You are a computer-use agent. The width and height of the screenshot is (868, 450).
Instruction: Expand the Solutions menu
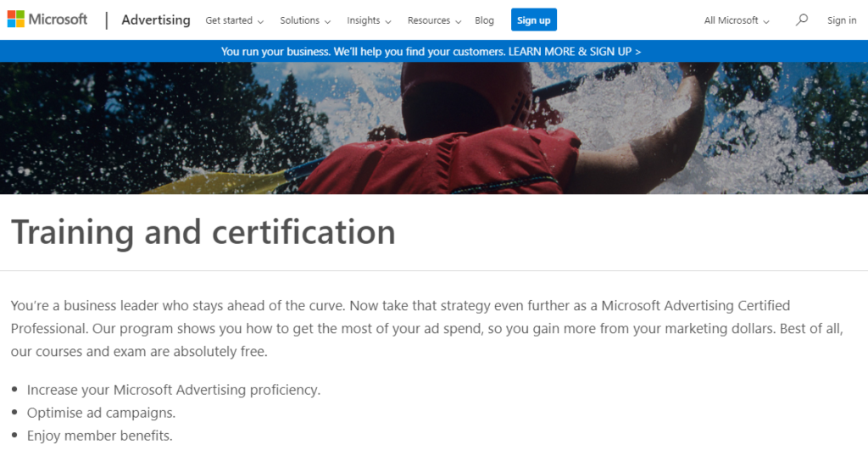(305, 20)
